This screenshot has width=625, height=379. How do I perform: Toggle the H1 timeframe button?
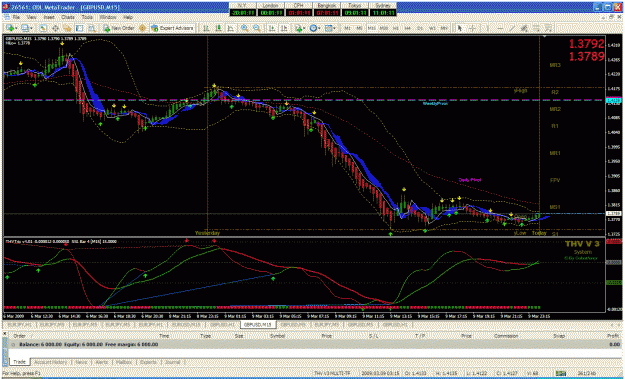396,28
